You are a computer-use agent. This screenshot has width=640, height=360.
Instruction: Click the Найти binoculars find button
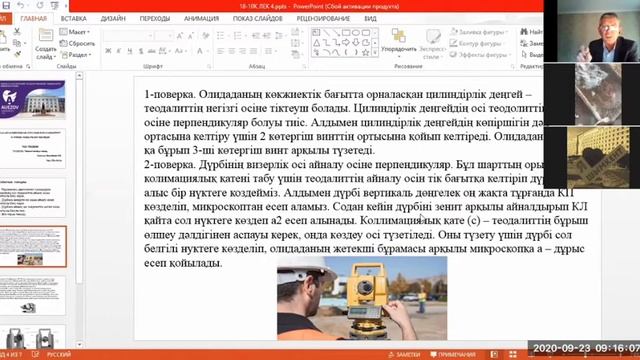click(531, 32)
